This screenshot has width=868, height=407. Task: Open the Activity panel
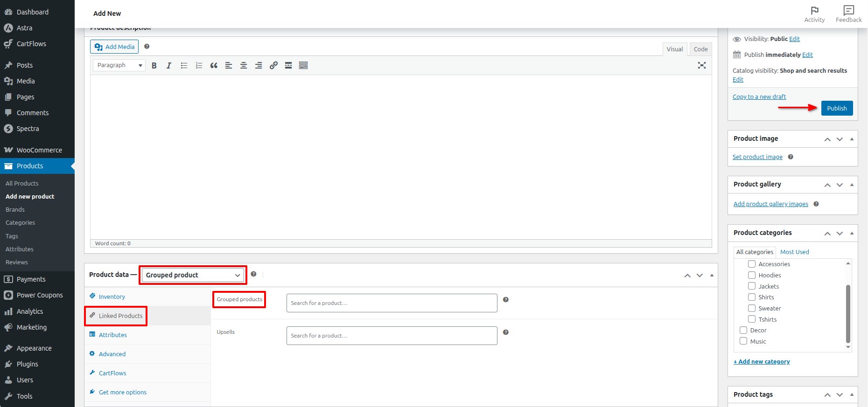point(814,14)
